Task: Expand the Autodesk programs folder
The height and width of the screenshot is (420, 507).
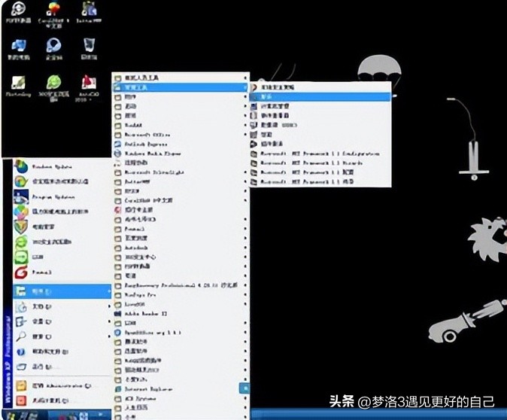Action: pos(181,248)
